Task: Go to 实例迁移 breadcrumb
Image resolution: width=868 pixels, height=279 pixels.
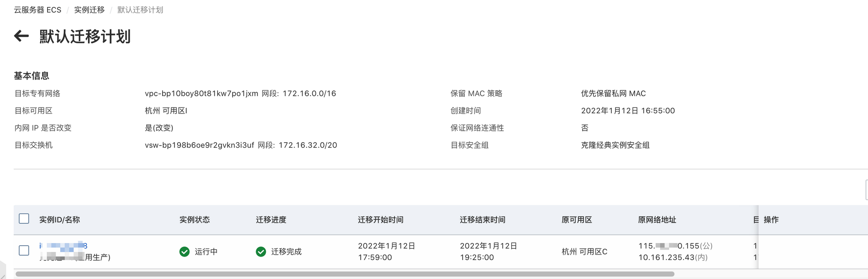Action: 89,10
